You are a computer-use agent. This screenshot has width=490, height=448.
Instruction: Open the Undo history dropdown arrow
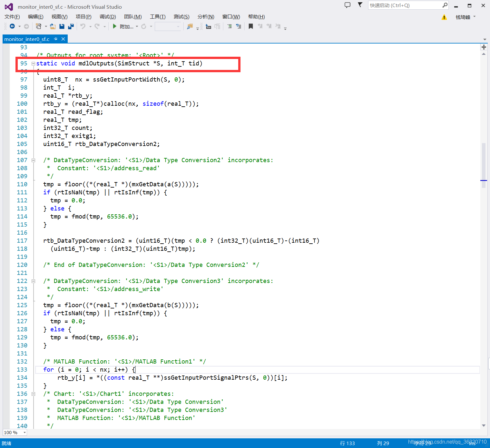pos(90,26)
